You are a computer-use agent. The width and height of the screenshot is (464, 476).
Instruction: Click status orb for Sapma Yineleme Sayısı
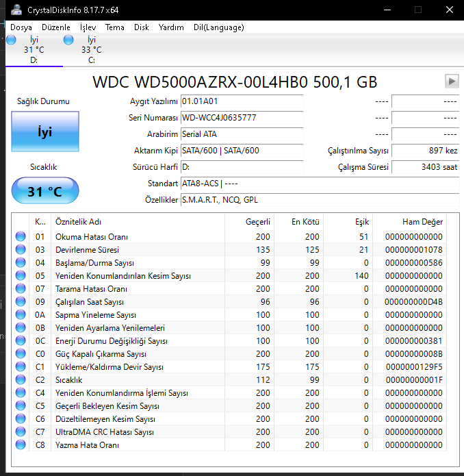(x=21, y=314)
